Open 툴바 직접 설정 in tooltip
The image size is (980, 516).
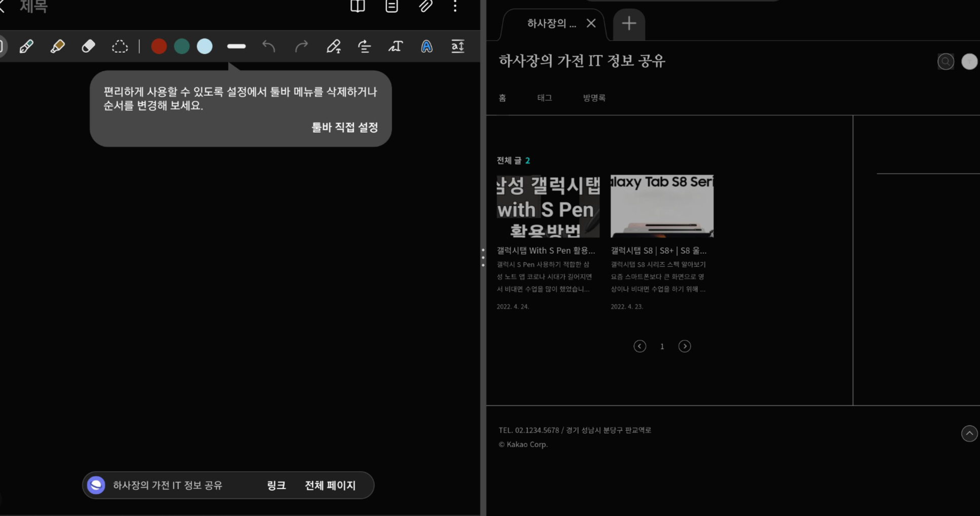(345, 128)
